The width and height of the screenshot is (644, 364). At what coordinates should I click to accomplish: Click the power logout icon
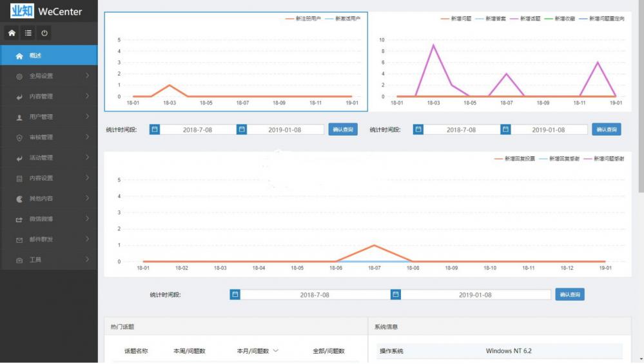(x=44, y=33)
